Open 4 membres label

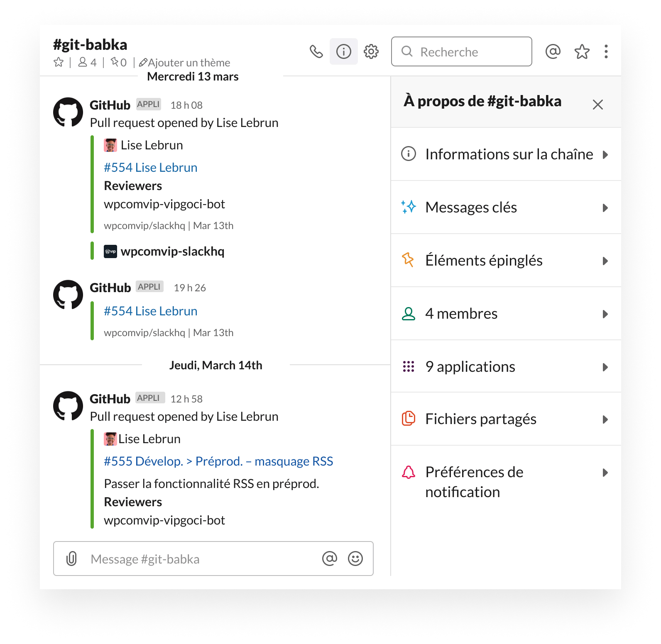461,314
